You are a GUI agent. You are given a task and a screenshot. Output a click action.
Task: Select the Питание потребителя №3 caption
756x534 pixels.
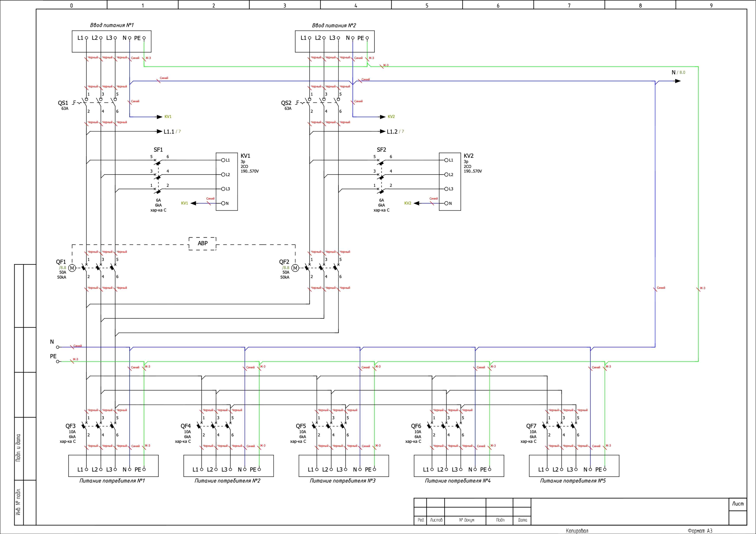point(343,481)
